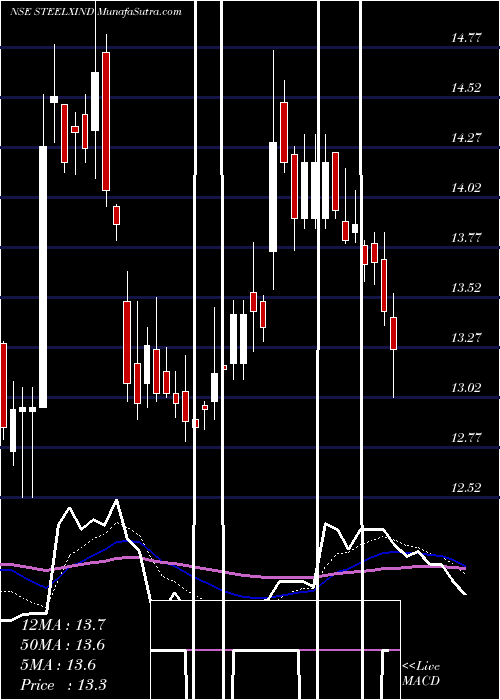Click the 14.52 price axis label
This screenshot has width=500, height=700.
(x=467, y=88)
